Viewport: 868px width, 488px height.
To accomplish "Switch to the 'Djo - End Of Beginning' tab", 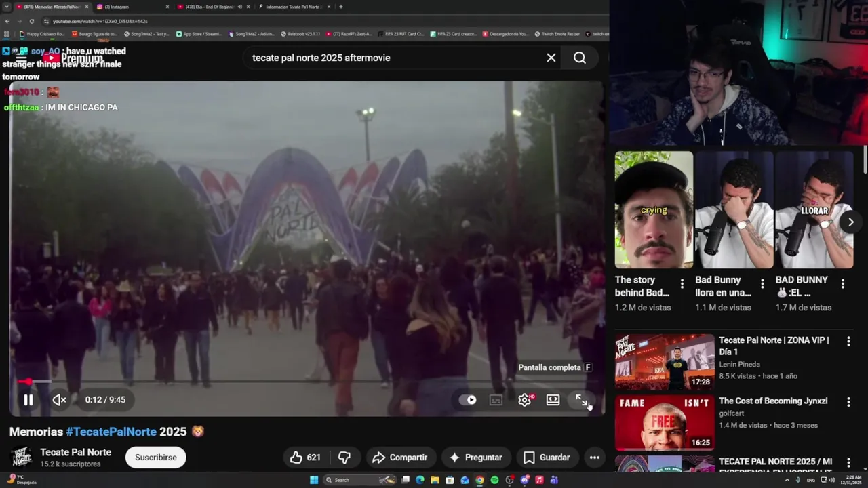I will tap(212, 7).
